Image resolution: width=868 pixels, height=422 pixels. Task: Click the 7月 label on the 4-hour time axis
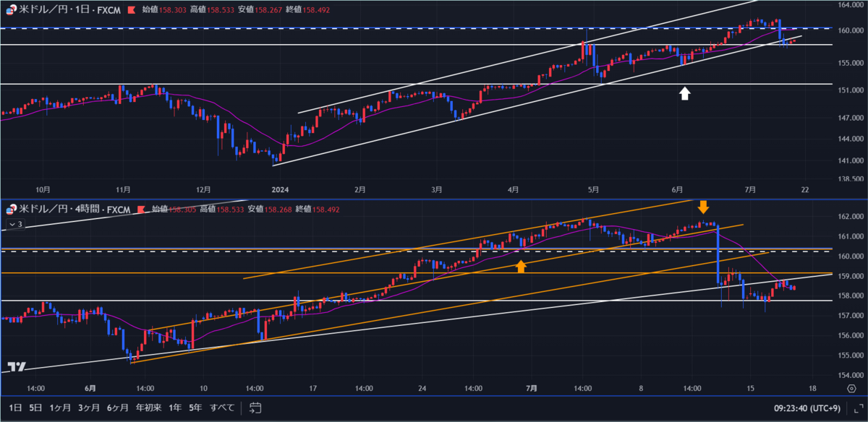tap(532, 388)
